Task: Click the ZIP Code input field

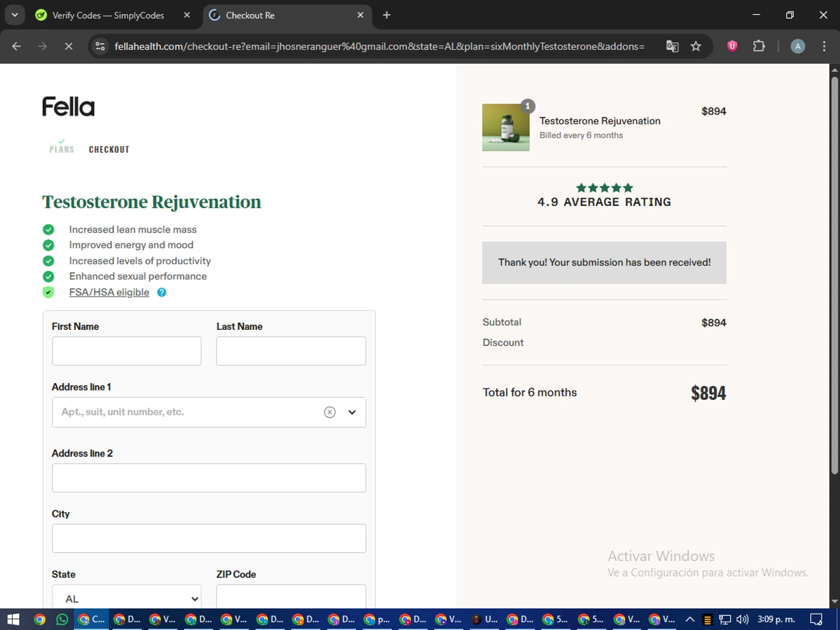Action: point(291,598)
